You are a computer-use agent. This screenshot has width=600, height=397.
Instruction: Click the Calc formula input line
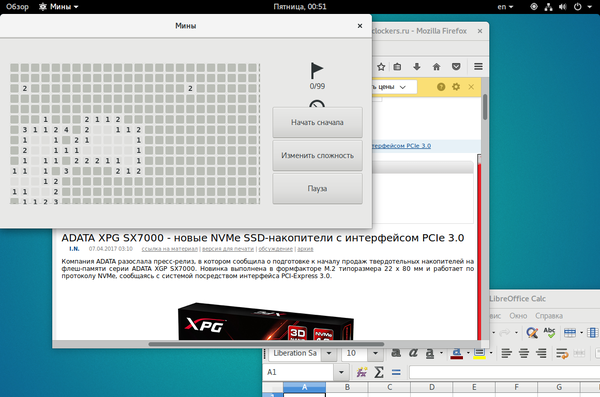coord(504,372)
